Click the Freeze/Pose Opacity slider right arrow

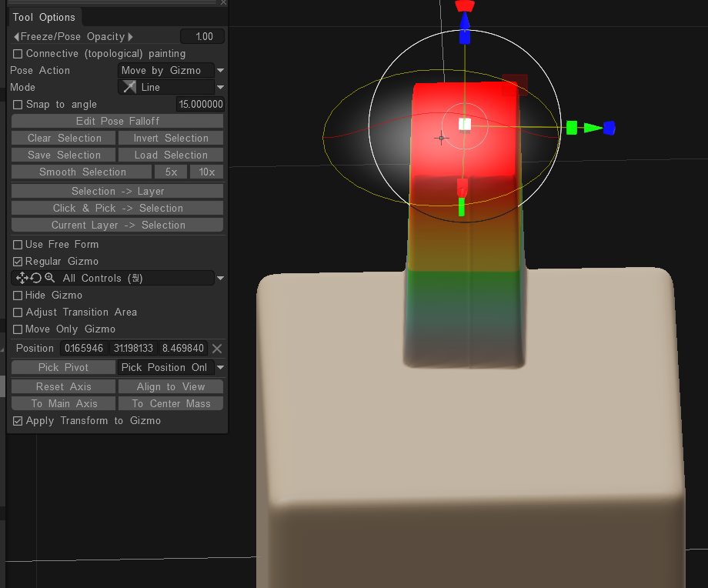click(x=131, y=37)
